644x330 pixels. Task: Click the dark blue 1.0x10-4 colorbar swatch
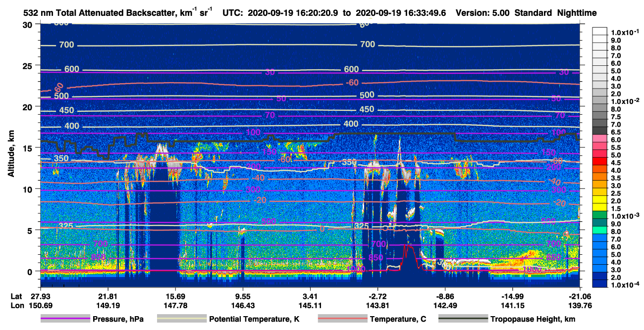(599, 285)
